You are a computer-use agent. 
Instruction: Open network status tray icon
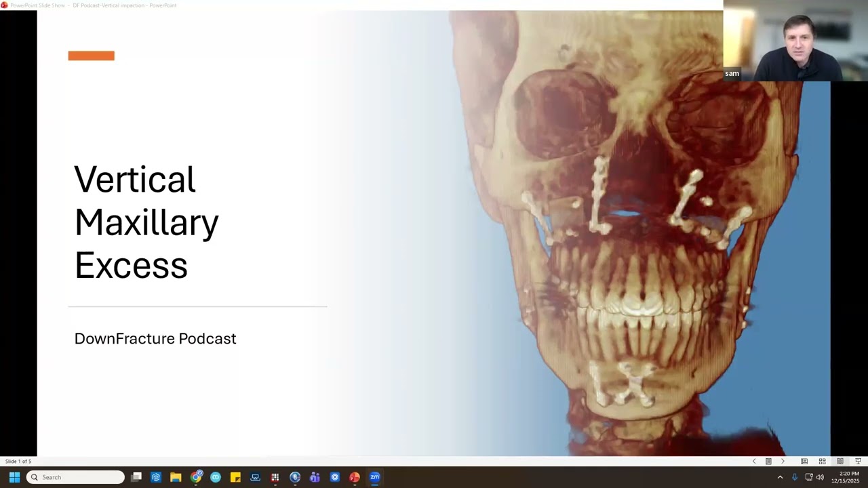click(x=809, y=477)
